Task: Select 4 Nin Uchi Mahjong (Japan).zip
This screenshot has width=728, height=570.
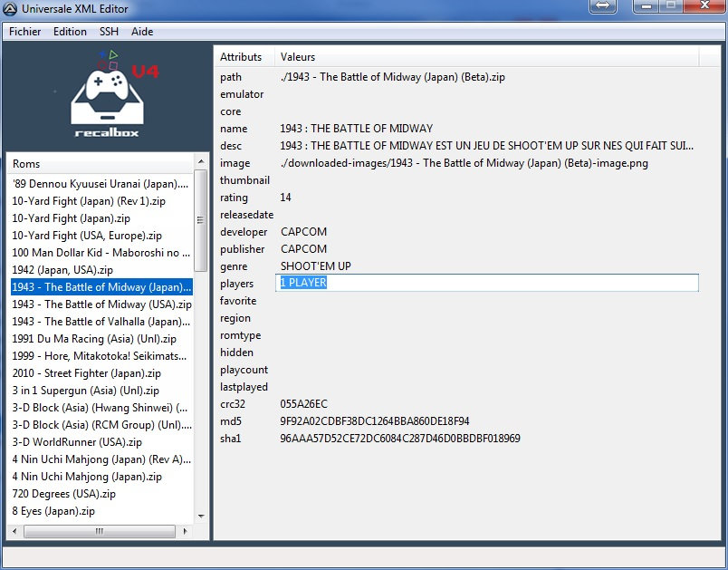Action: click(87, 476)
